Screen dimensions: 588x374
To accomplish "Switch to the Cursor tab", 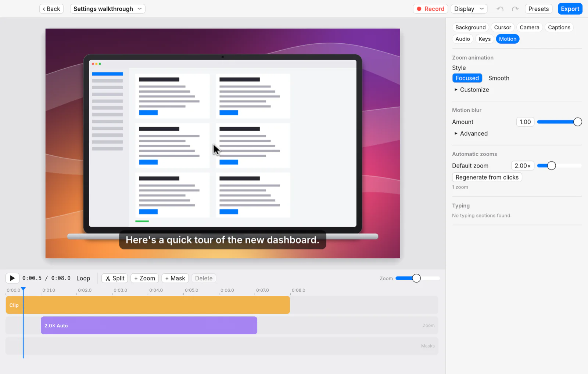I will (x=502, y=27).
